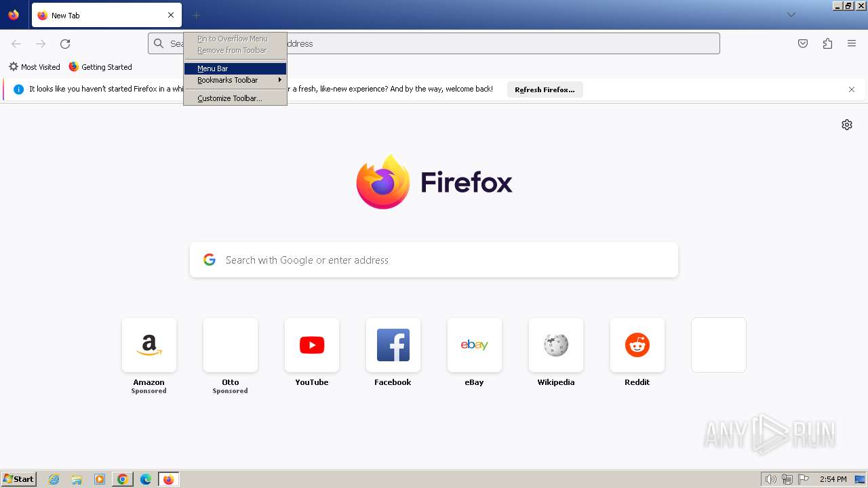Click the Show desktop button in the tray
This screenshot has height=488, width=868.
(860, 479)
